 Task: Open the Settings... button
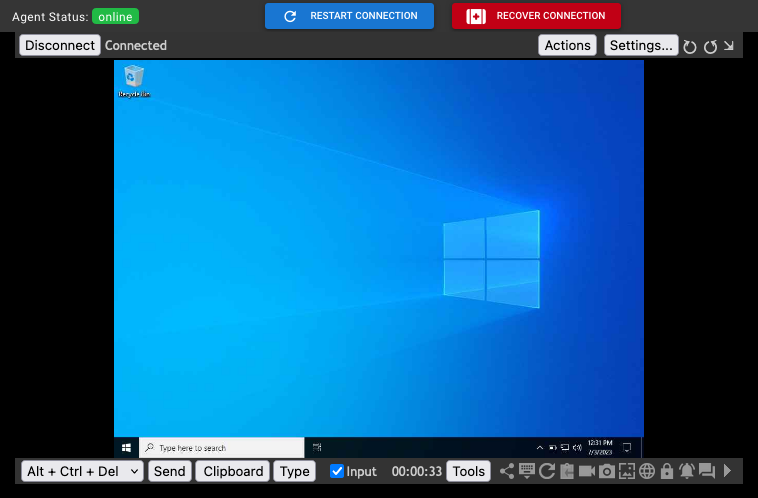[641, 45]
